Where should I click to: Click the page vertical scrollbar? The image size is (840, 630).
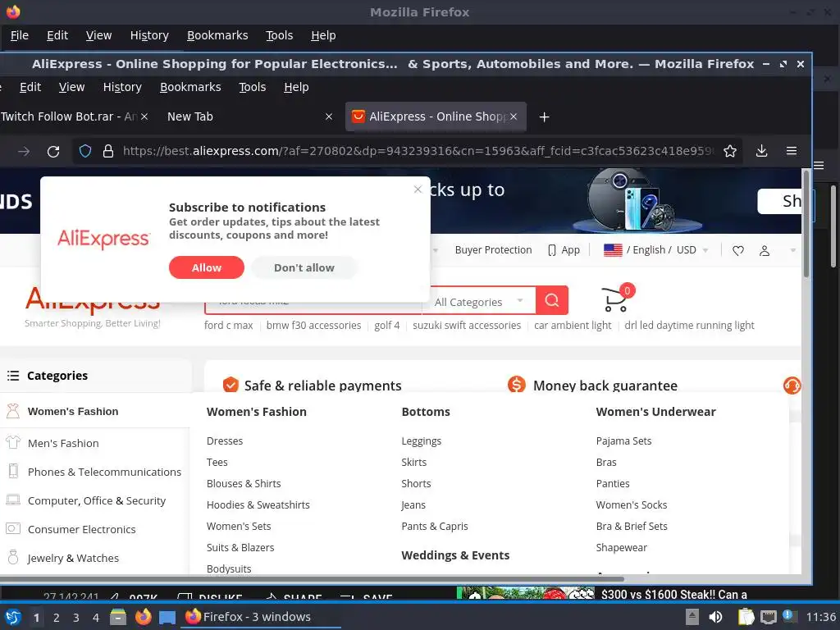806,223
